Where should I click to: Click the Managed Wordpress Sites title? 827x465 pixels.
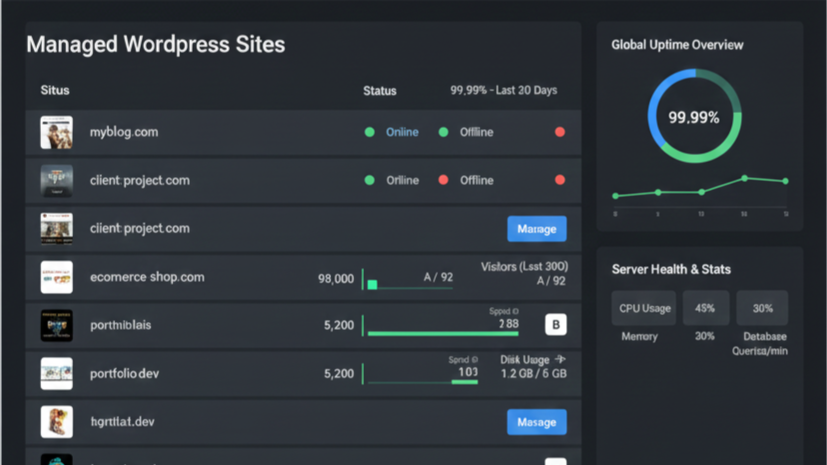[x=156, y=44]
